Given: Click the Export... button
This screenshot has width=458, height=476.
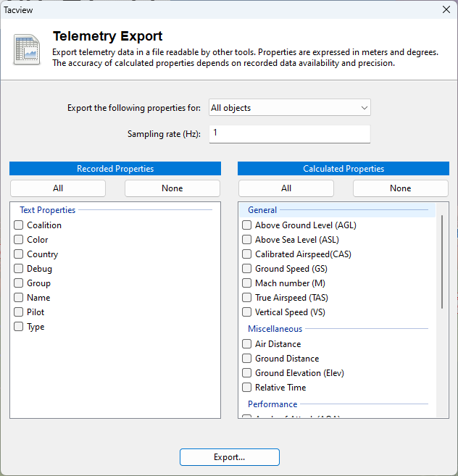Looking at the screenshot, I should (x=229, y=457).
